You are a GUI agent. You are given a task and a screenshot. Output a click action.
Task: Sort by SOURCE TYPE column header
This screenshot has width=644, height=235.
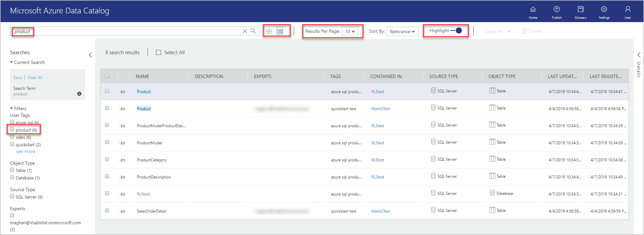pos(443,76)
